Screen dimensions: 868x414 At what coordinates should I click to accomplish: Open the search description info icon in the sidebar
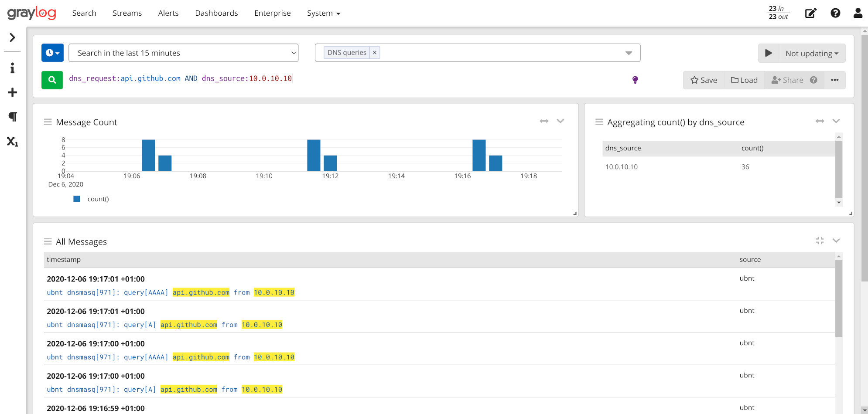[12, 68]
